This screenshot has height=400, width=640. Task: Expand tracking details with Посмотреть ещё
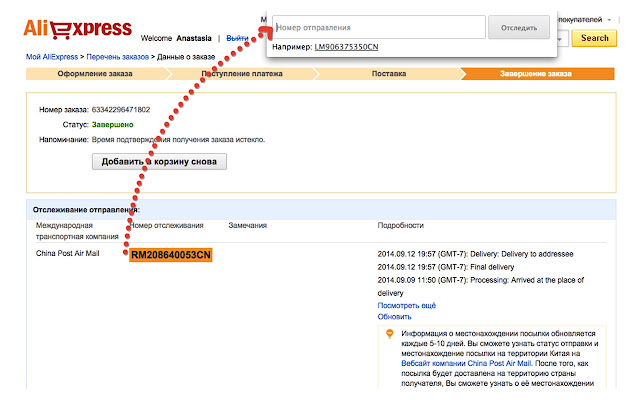pos(407,305)
